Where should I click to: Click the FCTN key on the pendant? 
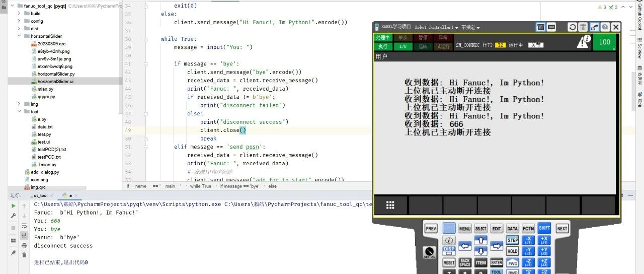[x=528, y=229]
